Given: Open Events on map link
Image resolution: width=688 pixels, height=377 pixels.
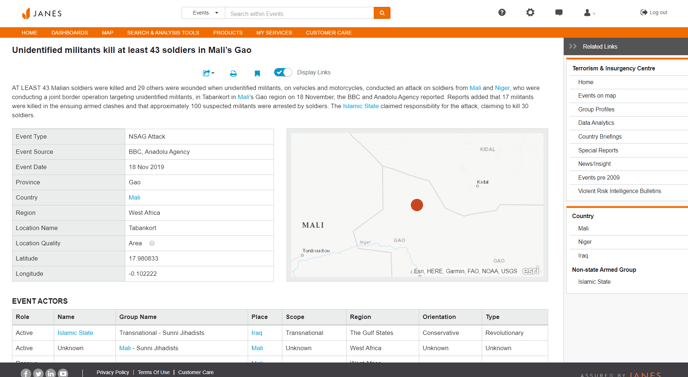Looking at the screenshot, I should (597, 96).
